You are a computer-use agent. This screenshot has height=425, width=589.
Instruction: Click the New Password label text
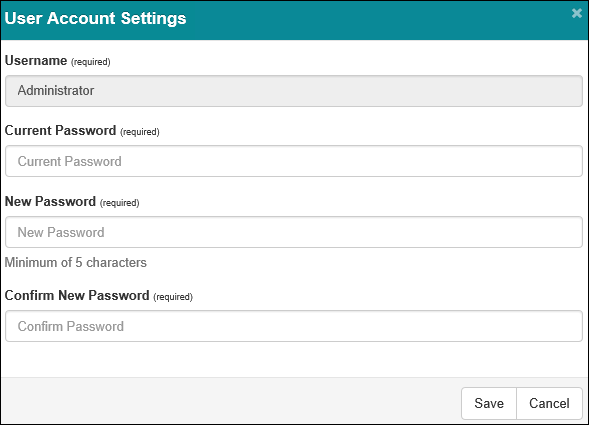(x=50, y=201)
